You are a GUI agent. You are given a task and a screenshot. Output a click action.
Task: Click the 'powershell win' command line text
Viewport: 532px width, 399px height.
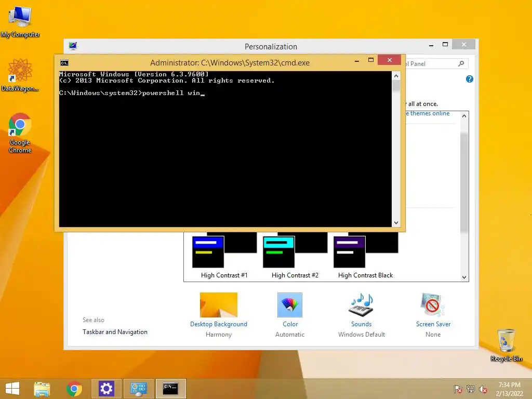point(171,93)
